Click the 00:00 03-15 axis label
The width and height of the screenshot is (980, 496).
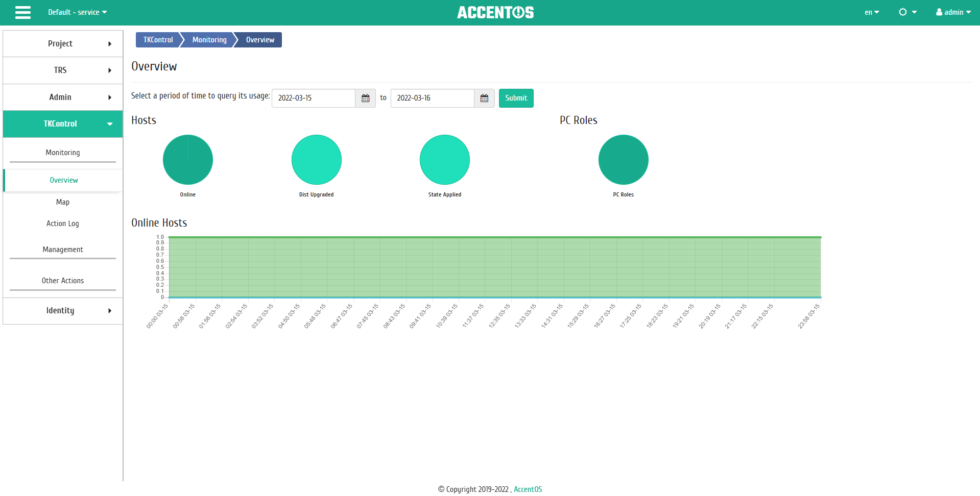[157, 316]
